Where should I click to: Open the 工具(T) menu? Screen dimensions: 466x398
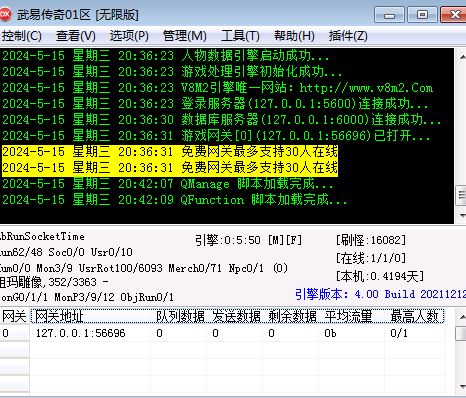click(240, 36)
